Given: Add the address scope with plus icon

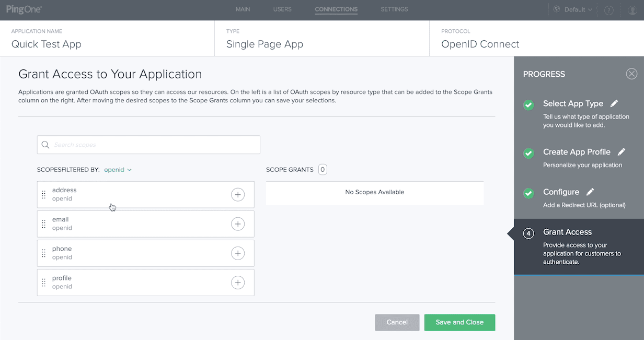Looking at the screenshot, I should 238,195.
